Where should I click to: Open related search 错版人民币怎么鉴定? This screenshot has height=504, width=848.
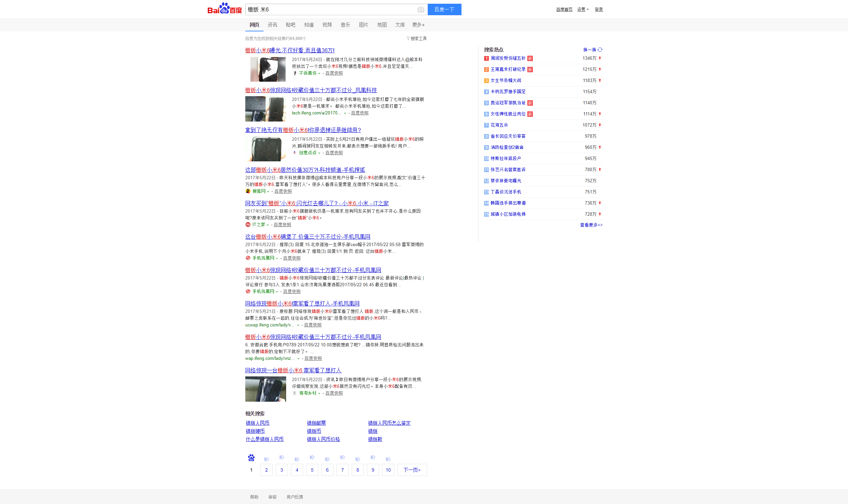click(390, 423)
